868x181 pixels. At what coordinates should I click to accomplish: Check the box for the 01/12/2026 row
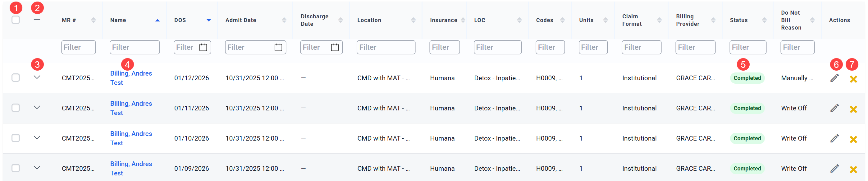tap(16, 78)
